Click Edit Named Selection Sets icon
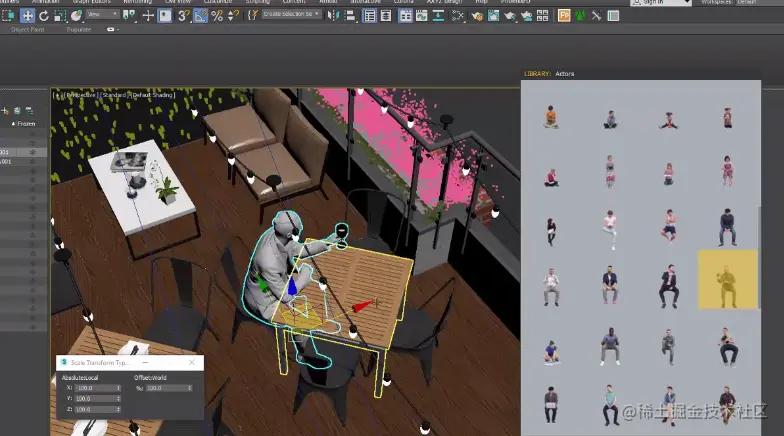The height and width of the screenshot is (436, 784). 252,16
